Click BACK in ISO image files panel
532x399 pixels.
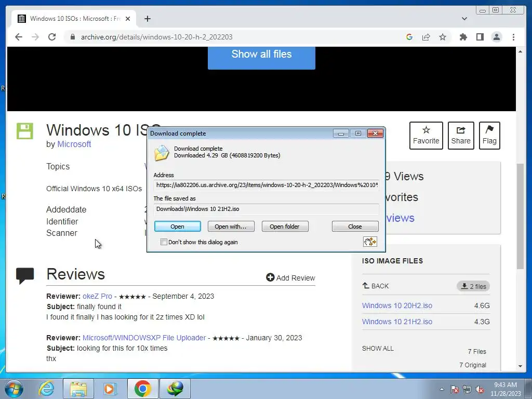pyautogui.click(x=376, y=286)
